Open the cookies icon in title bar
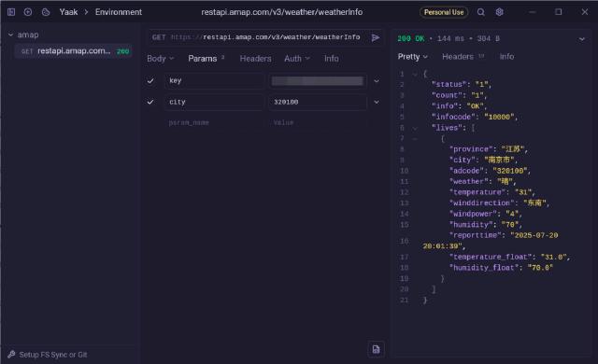 click(46, 12)
